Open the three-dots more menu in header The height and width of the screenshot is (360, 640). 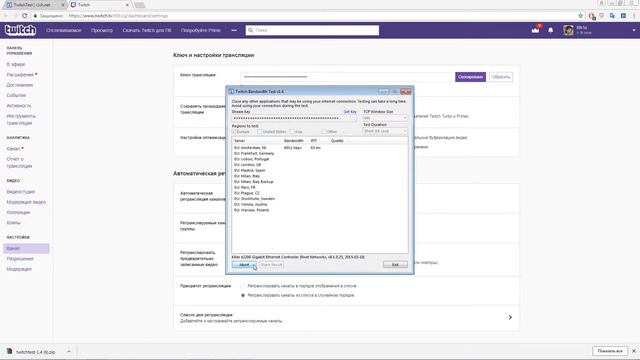(x=234, y=30)
